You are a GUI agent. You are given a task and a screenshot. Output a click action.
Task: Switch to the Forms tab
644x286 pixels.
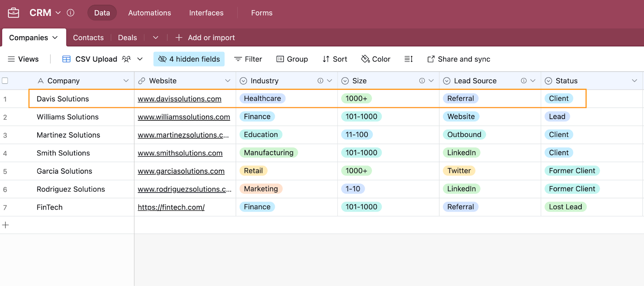click(x=262, y=13)
